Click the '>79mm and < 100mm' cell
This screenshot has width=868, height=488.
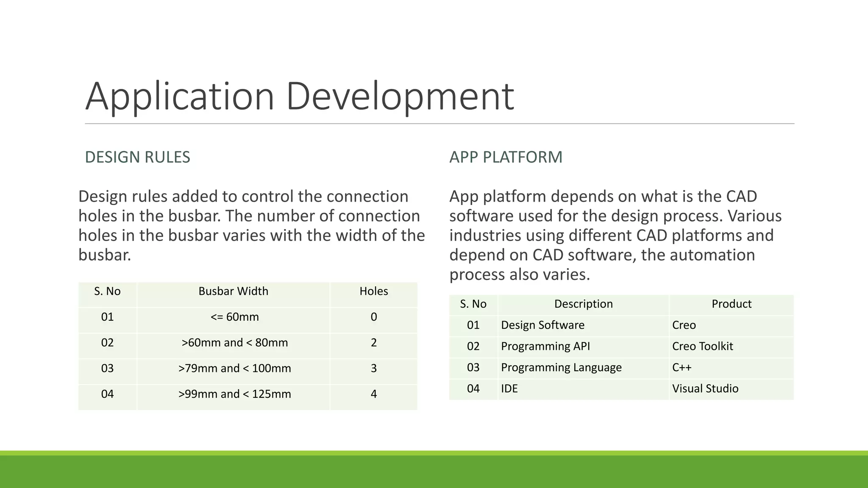pos(234,369)
